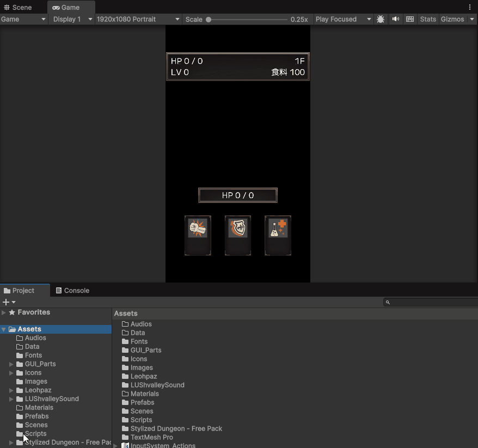Viewport: 478px width, 448px height.
Task: Click the potion heal card icon
Action: pos(278,228)
